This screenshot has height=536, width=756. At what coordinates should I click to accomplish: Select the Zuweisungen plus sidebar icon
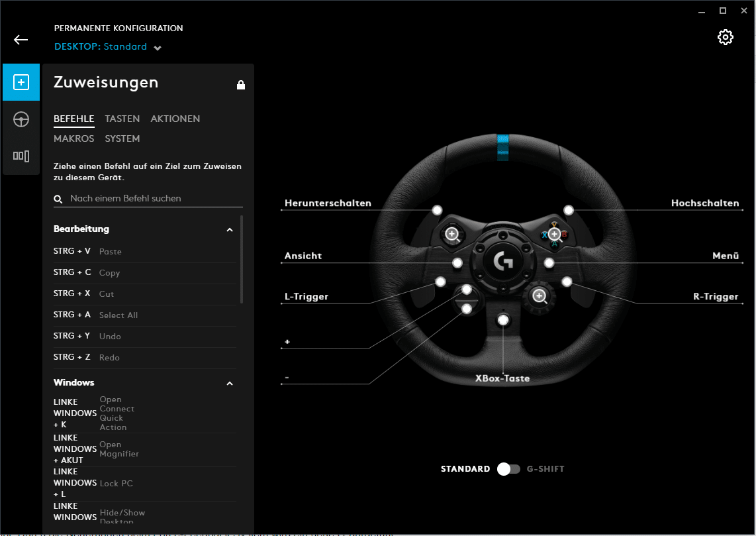(21, 82)
